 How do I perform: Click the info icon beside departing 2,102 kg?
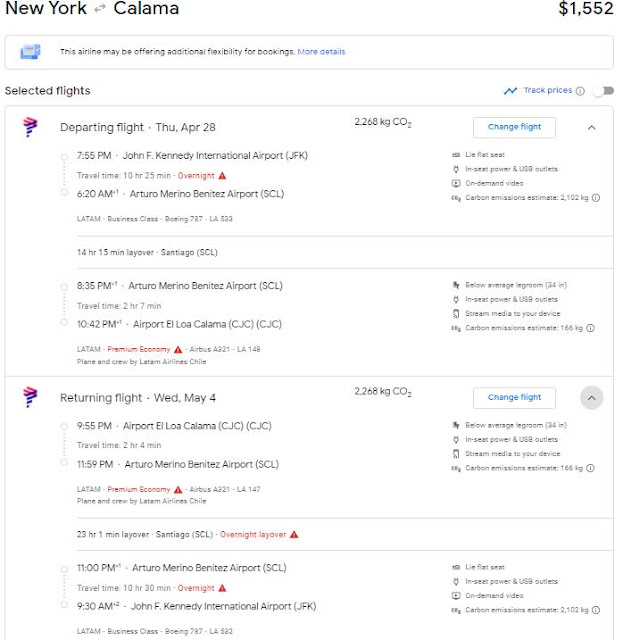(x=596, y=198)
